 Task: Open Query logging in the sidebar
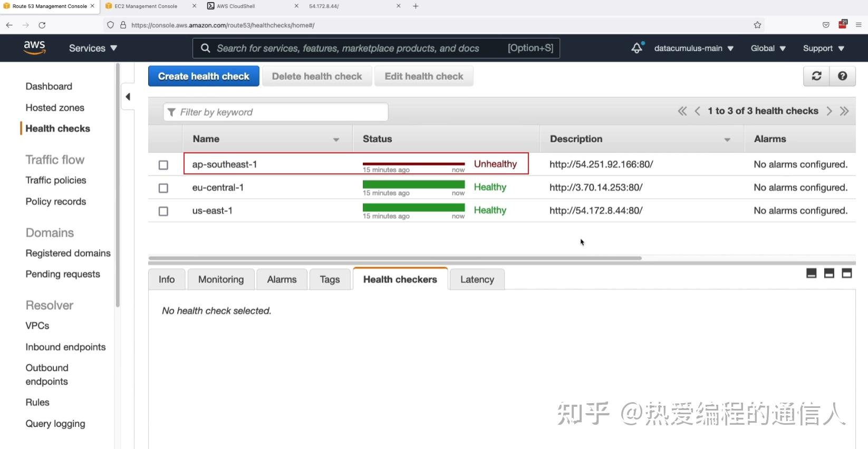pyautogui.click(x=55, y=424)
